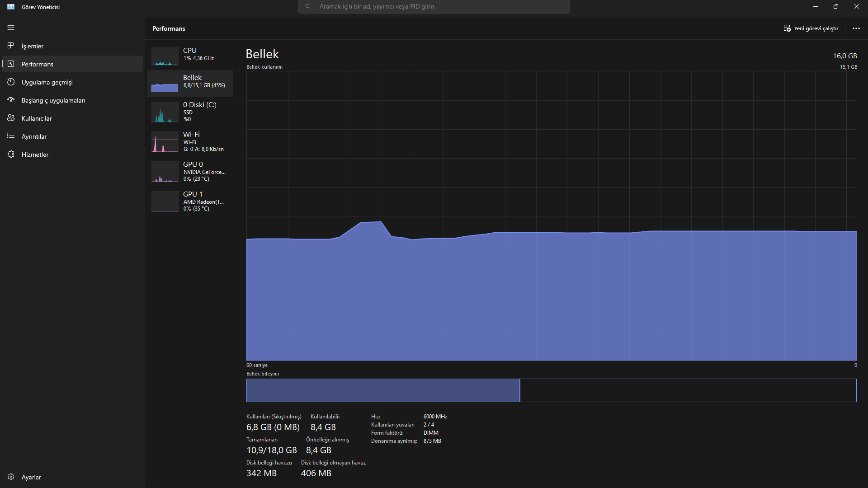This screenshot has width=868, height=488.
Task: Select the Kullanıcılar users icon
Action: pos(11,118)
